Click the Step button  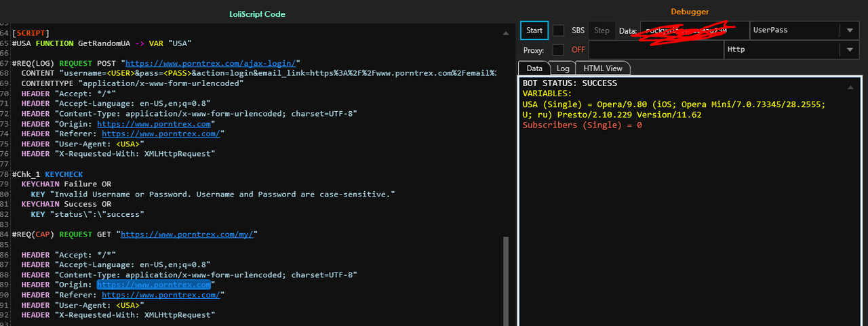(x=601, y=30)
